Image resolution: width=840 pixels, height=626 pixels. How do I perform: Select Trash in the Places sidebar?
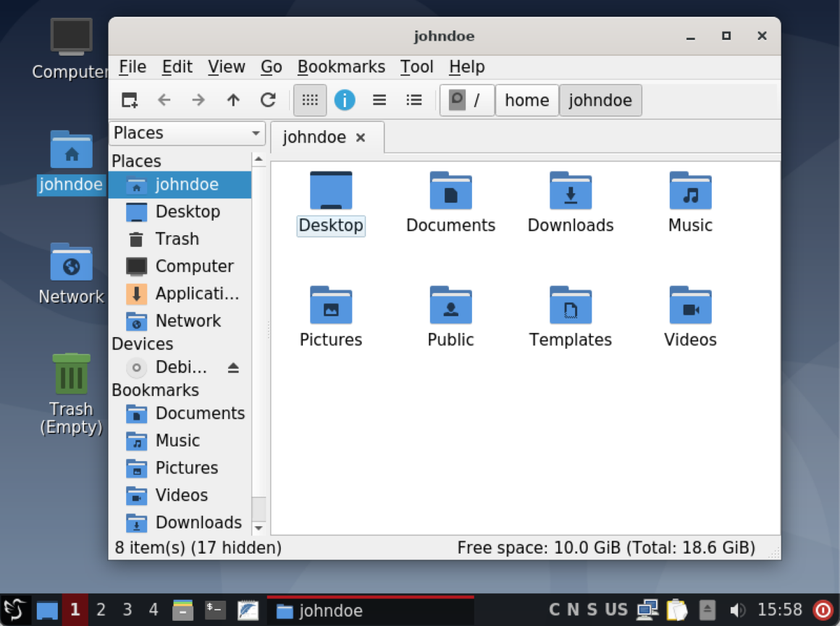(x=177, y=239)
